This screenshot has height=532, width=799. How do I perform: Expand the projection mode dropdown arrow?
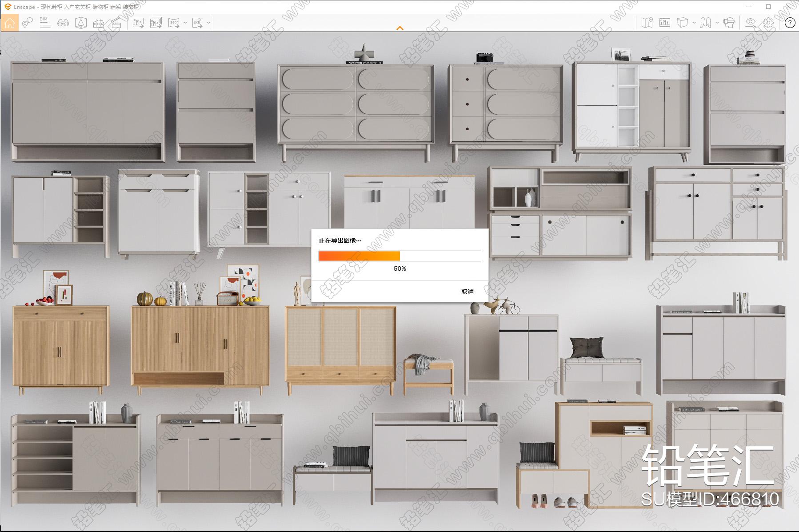tap(694, 23)
